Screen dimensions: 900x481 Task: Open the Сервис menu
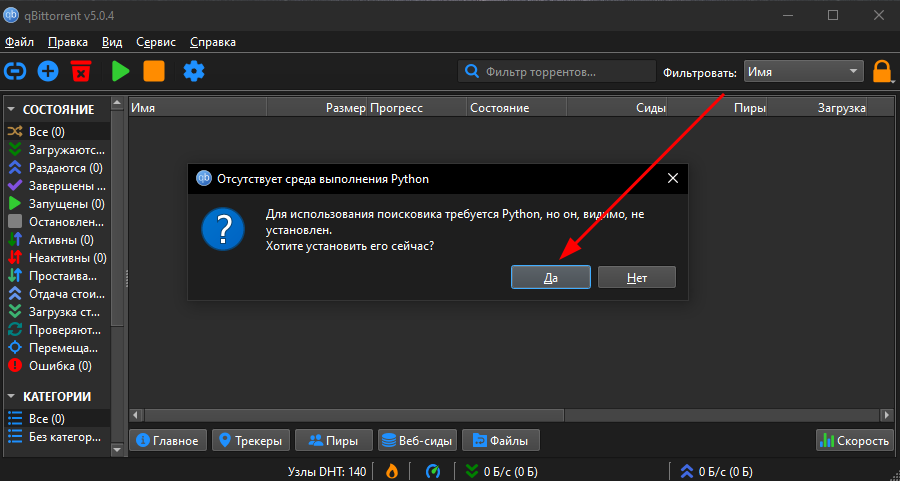pos(156,42)
